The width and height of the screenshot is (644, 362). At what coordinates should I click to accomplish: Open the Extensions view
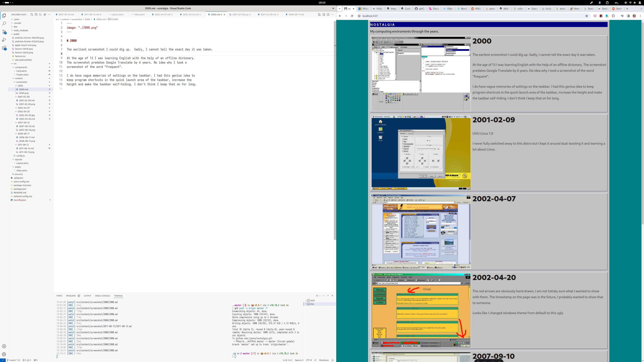(4, 48)
